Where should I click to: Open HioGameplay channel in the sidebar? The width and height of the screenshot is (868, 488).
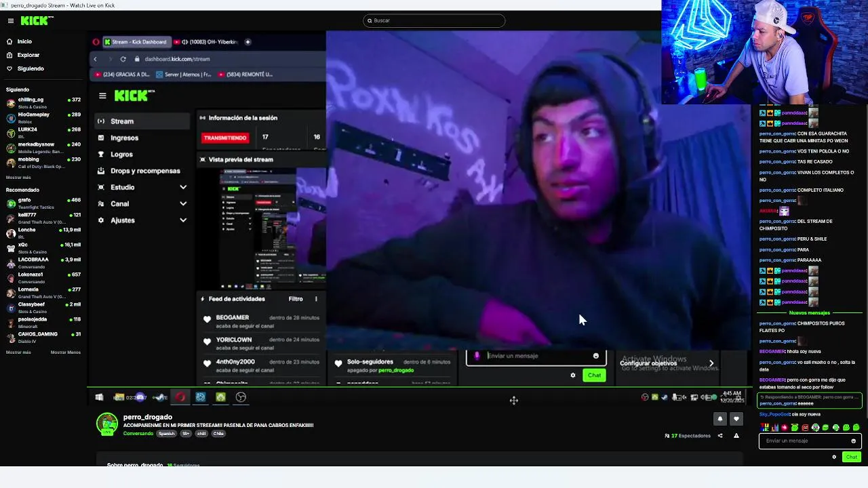(43, 117)
